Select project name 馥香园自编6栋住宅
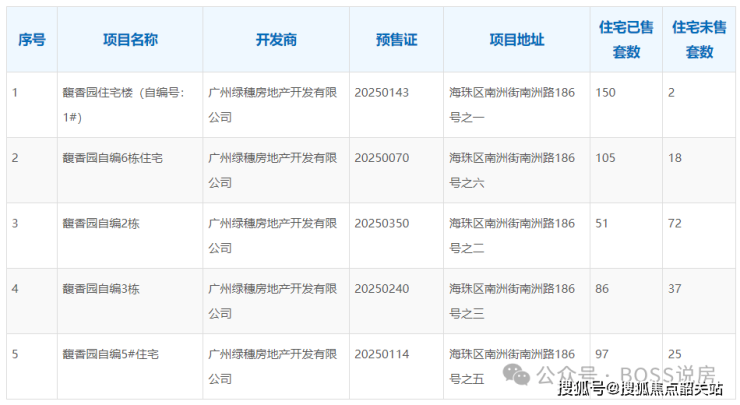740x405 pixels. pos(113,158)
